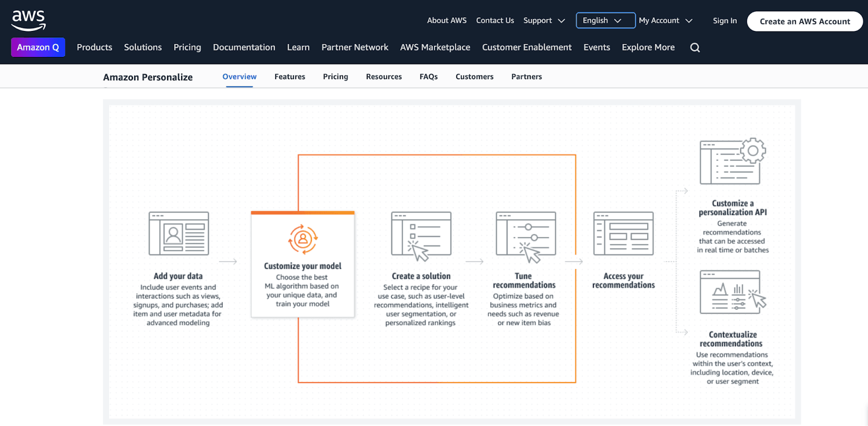The height and width of the screenshot is (426, 868).
Task: Switch to the Features tab
Action: coord(290,77)
